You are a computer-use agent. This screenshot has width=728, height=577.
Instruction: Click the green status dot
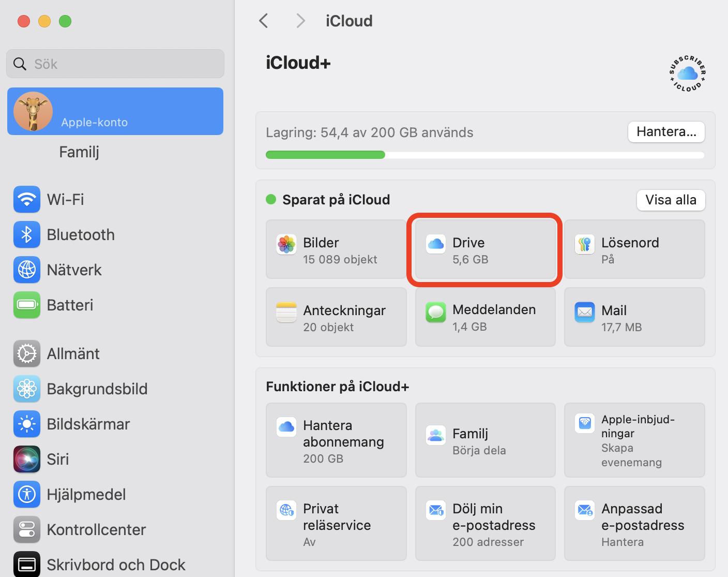point(271,199)
